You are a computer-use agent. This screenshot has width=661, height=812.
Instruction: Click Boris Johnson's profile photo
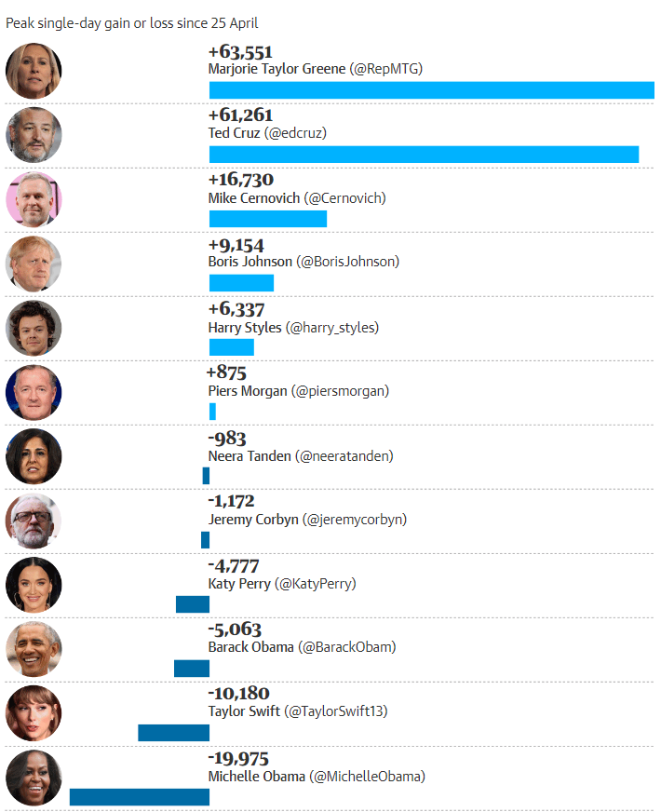point(34,264)
